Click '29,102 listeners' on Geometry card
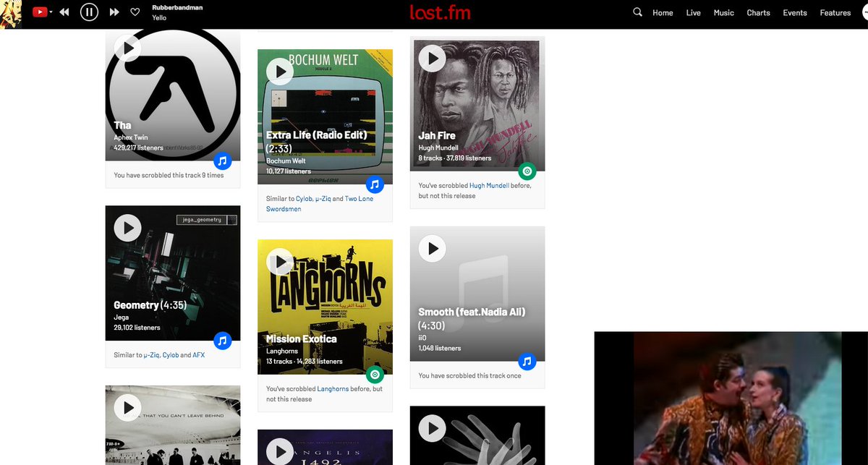Screen dimensions: 868x465 click(x=137, y=328)
